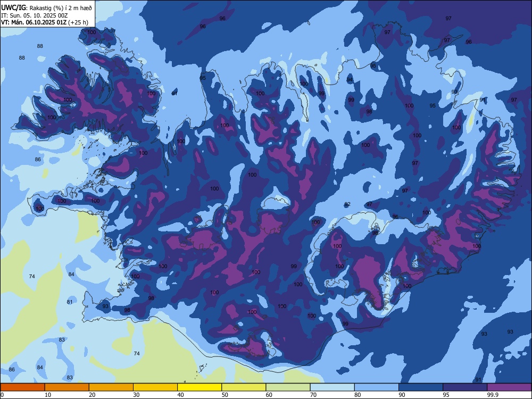The height and width of the screenshot is (399, 532).
Task: Click the dark orange 0–10 legend swatch
Action: coord(22,387)
